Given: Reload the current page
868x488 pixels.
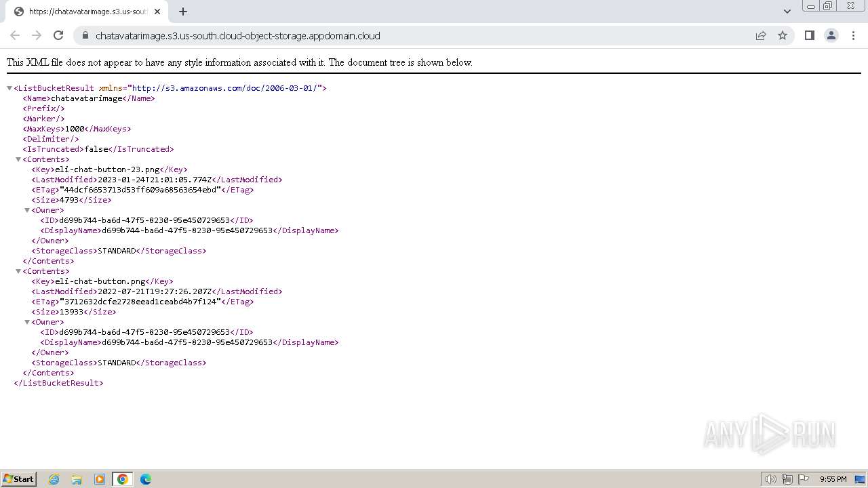Looking at the screenshot, I should 58,35.
